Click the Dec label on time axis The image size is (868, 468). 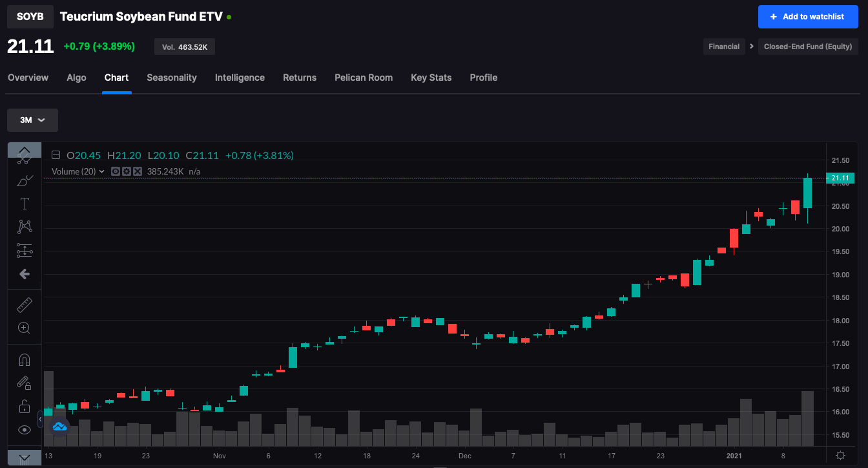pos(465,456)
